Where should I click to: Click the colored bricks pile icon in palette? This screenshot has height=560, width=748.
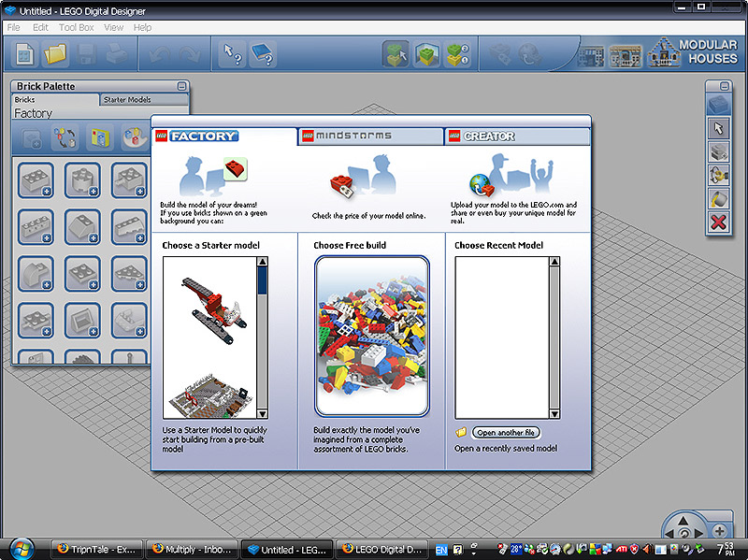coord(134,138)
